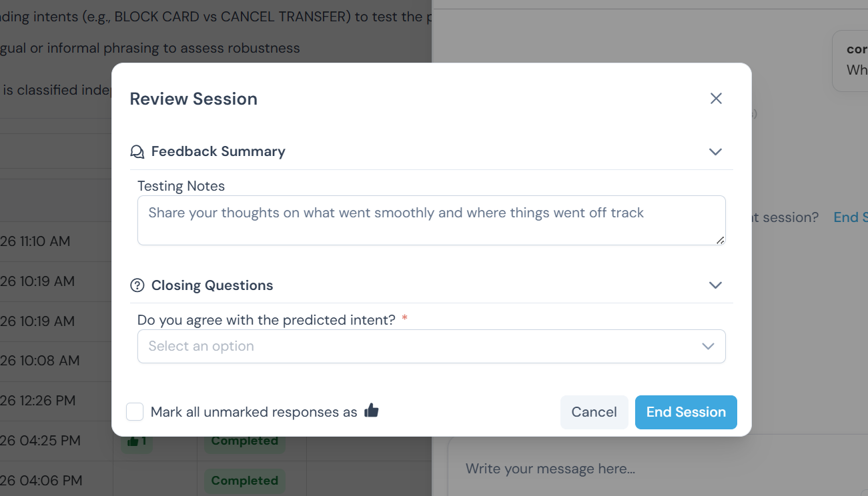Click the Feedback Summary section title
This screenshot has height=496, width=868.
[218, 152]
